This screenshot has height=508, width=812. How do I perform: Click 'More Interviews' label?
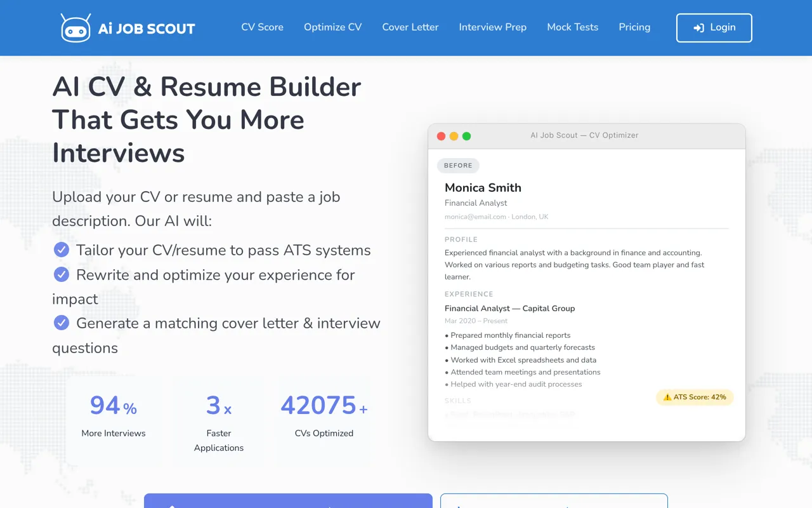point(114,433)
